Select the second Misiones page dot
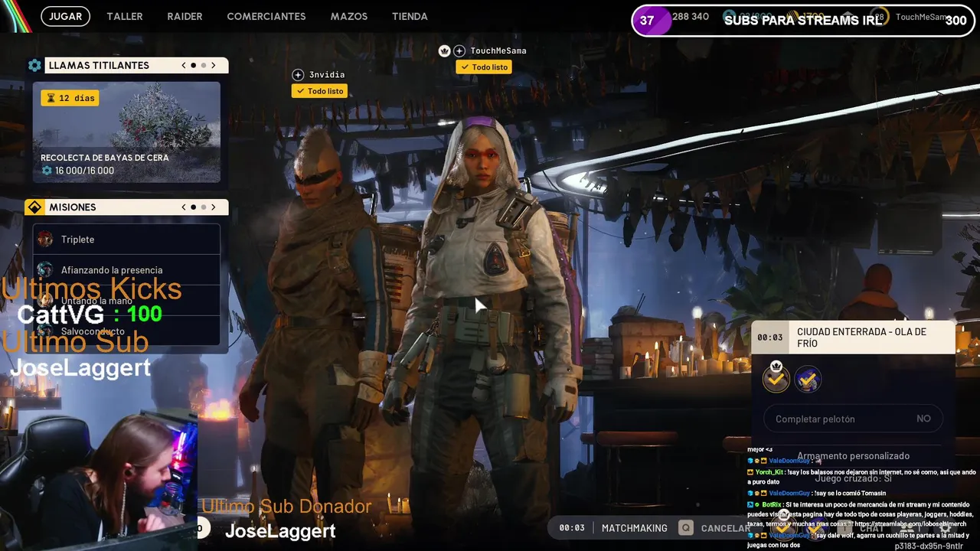Viewport: 980px width, 551px height. point(203,207)
